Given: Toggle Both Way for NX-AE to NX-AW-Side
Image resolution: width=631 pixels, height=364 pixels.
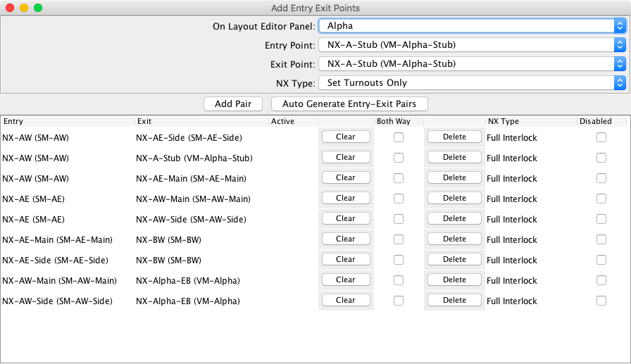Looking at the screenshot, I should coord(399,219).
